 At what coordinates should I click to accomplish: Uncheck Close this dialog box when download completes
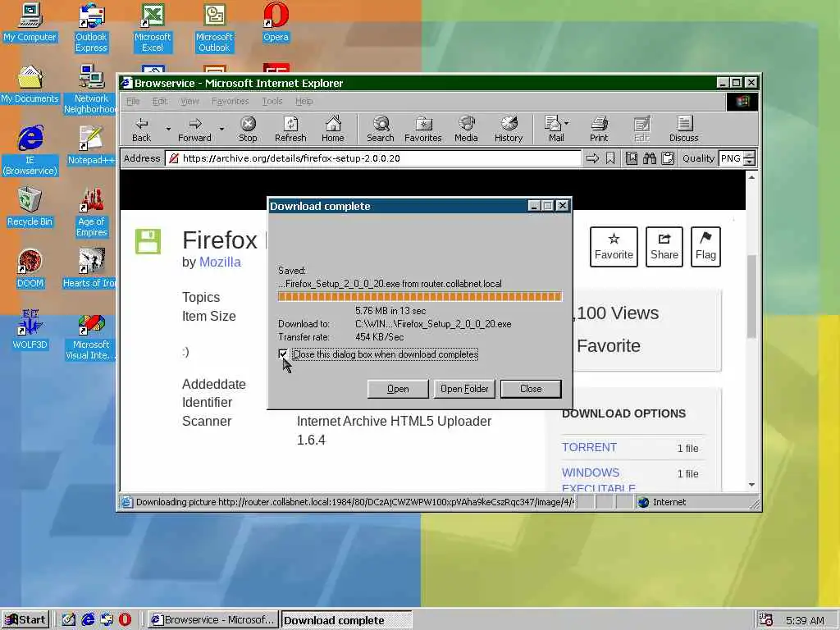(283, 354)
